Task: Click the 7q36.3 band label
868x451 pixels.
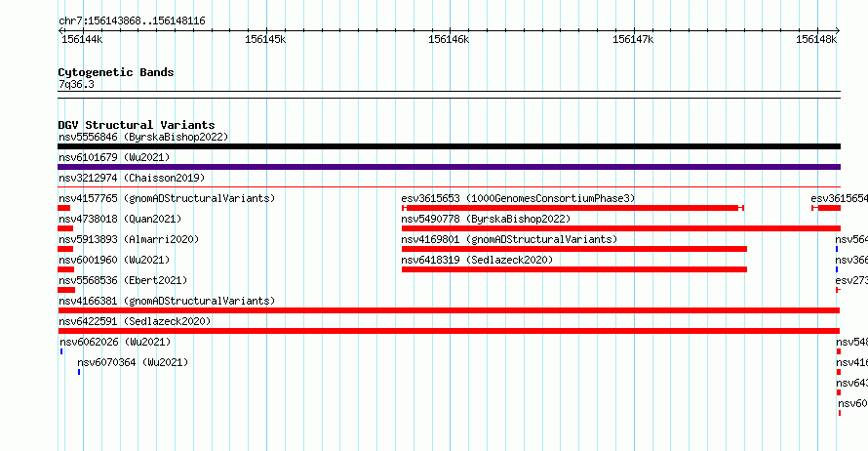Action: tap(76, 84)
